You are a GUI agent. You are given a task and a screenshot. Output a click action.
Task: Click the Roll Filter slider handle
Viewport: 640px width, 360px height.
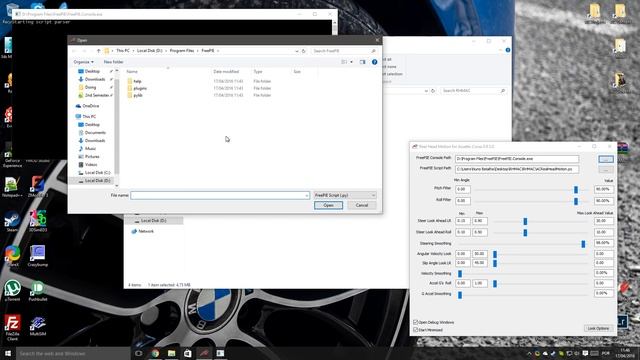[x=576, y=201]
